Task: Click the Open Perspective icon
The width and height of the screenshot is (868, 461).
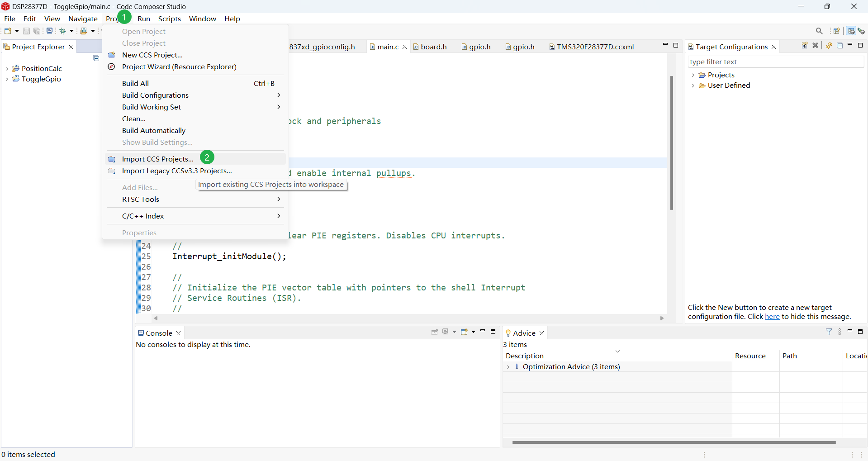Action: (x=836, y=31)
